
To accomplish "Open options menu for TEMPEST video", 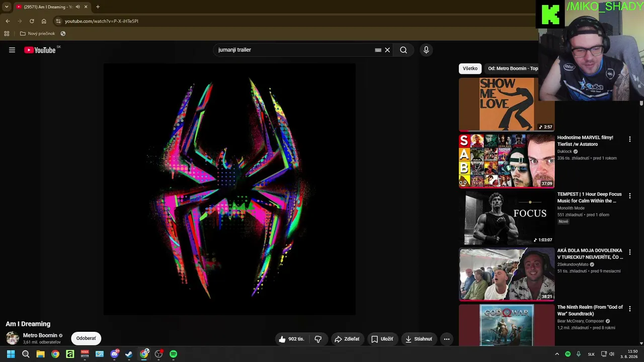I will (x=629, y=196).
